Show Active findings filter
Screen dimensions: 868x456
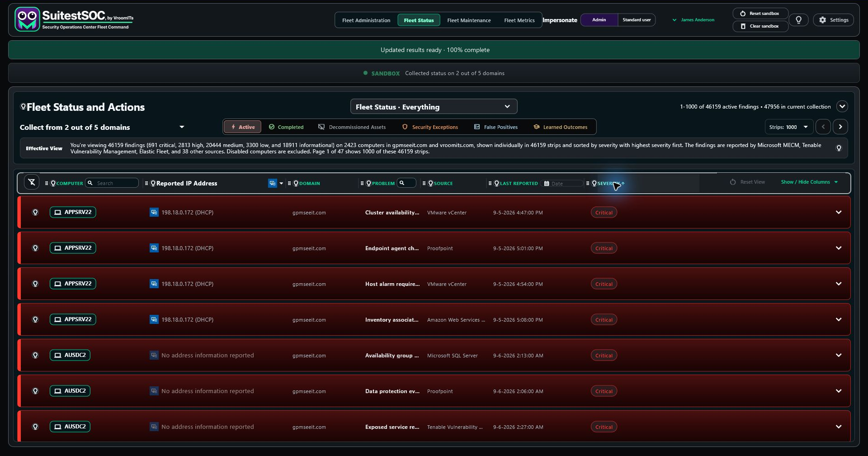click(243, 127)
